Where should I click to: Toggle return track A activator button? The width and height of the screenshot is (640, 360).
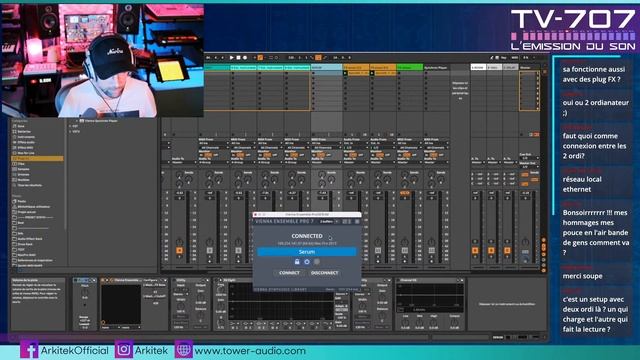(475, 250)
